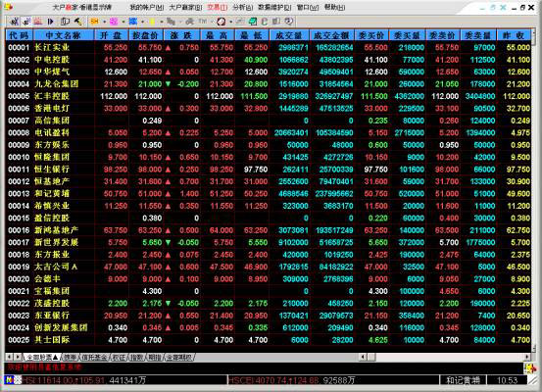This screenshot has height=392, width=542.
Task: Expand dropdown arrow next to orange SH icon
Action: pos(104,22)
